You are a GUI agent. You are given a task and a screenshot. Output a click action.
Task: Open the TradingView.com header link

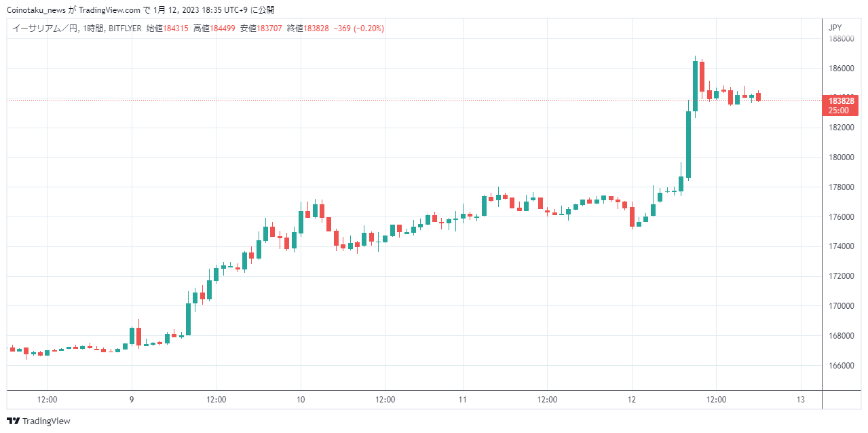(110, 10)
